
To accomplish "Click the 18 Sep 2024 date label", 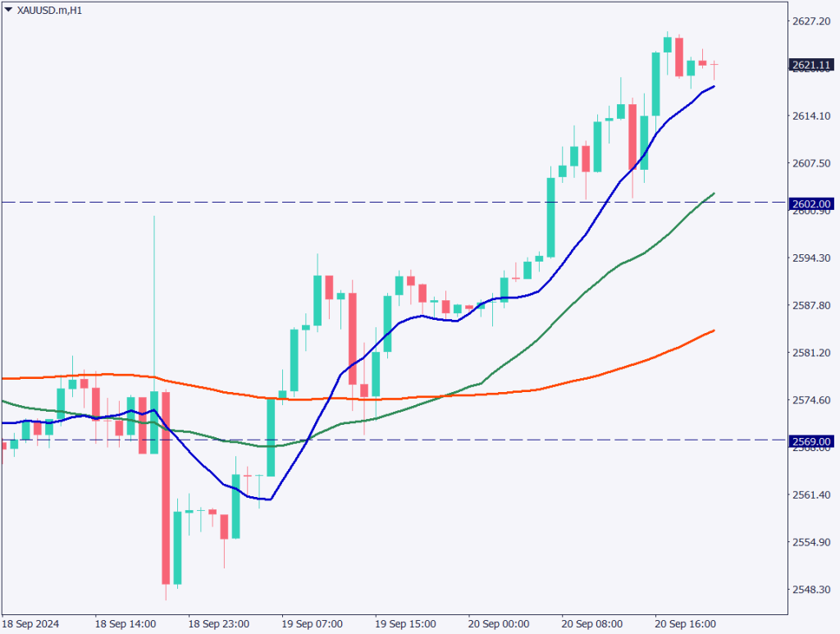I will (x=33, y=623).
